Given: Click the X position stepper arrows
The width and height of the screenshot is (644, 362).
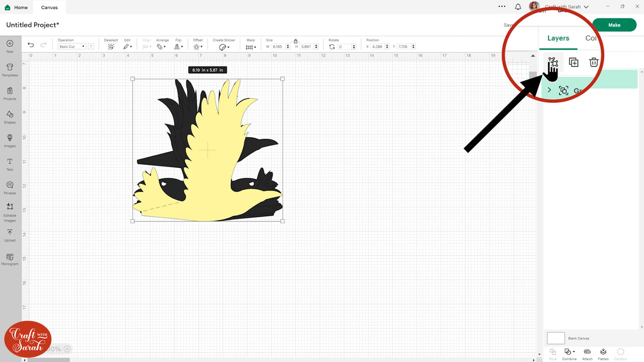Looking at the screenshot, I should click(387, 46).
